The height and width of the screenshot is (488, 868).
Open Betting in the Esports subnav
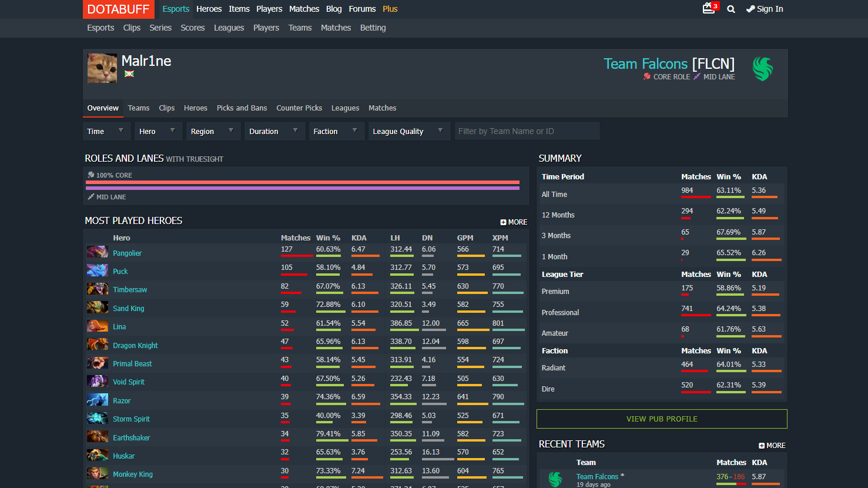pos(373,28)
